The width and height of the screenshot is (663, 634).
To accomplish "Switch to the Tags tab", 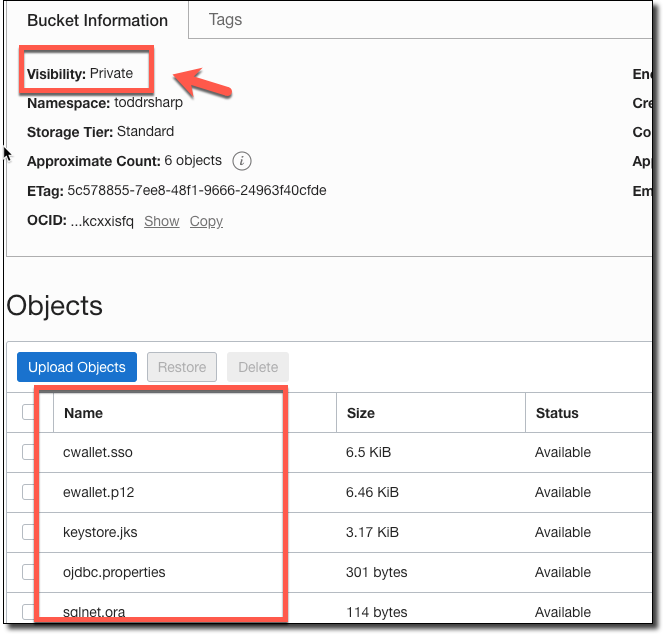I will [x=225, y=20].
